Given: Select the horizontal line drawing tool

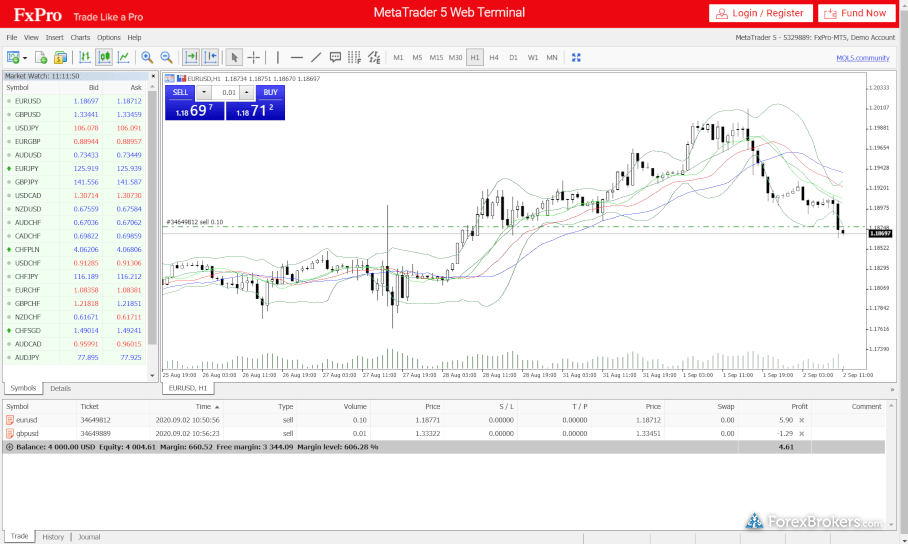Looking at the screenshot, I should tap(296, 57).
